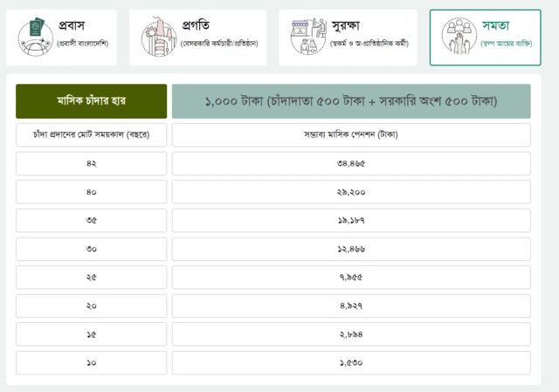Image resolution: width=559 pixels, height=392 pixels.
Task: Click the চাঁদা প্রদানের মোট সময়কাল column header
Action: (91, 135)
